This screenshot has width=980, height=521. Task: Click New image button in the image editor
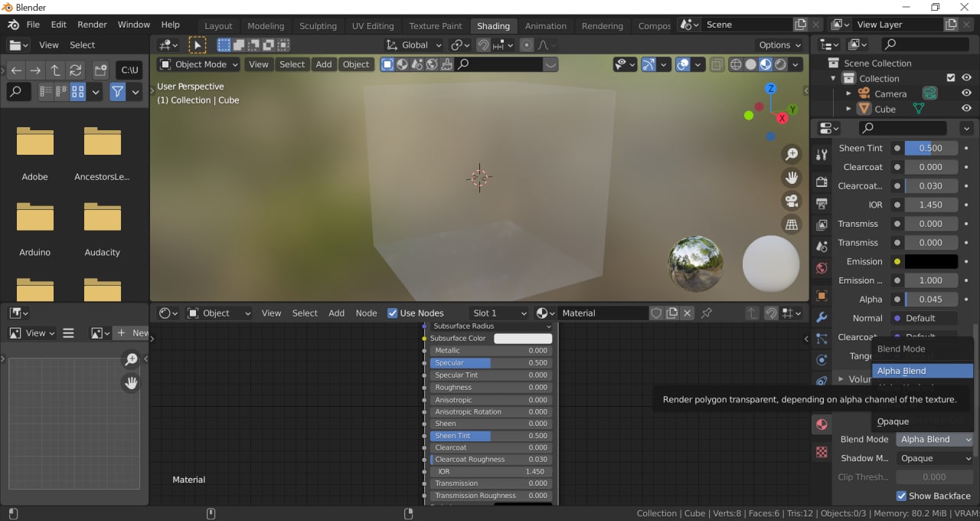(131, 333)
